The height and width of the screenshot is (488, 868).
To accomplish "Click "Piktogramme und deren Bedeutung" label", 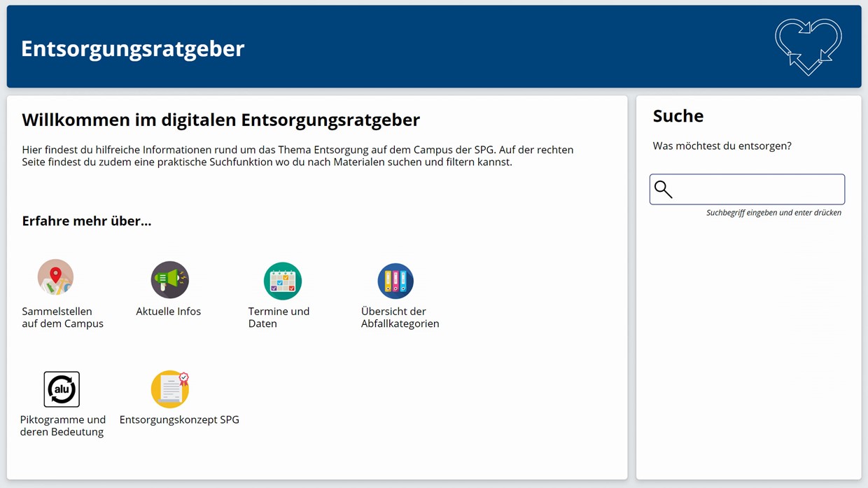I will [62, 426].
